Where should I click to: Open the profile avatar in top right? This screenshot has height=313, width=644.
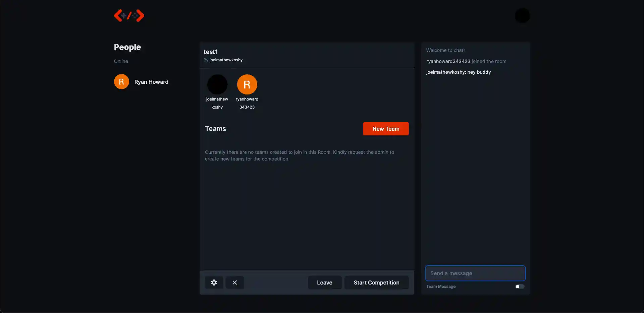coord(522,16)
